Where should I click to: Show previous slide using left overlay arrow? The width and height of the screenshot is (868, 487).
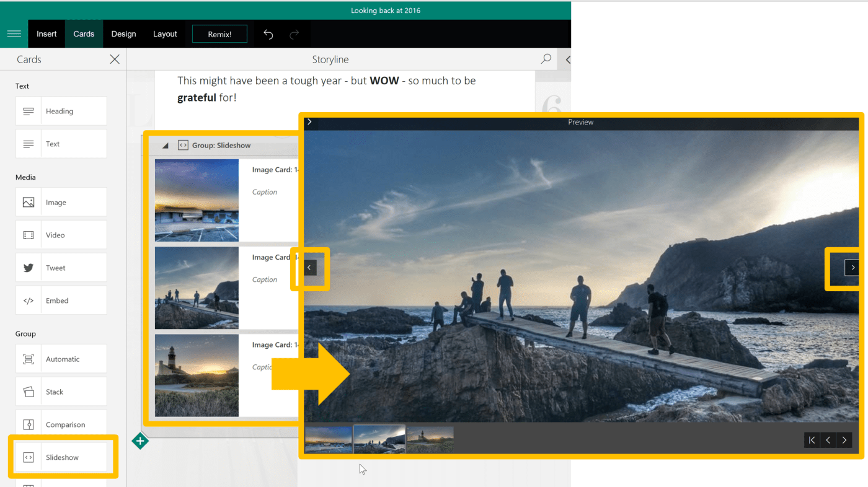click(310, 268)
